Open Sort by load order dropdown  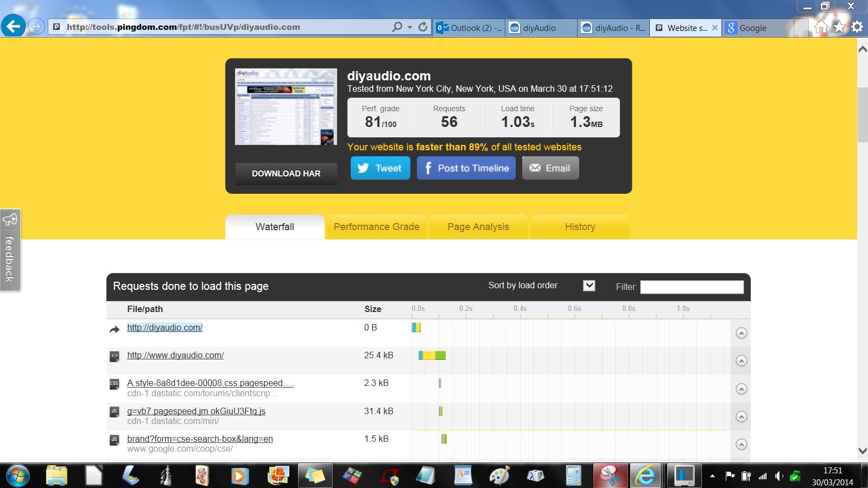tap(588, 286)
